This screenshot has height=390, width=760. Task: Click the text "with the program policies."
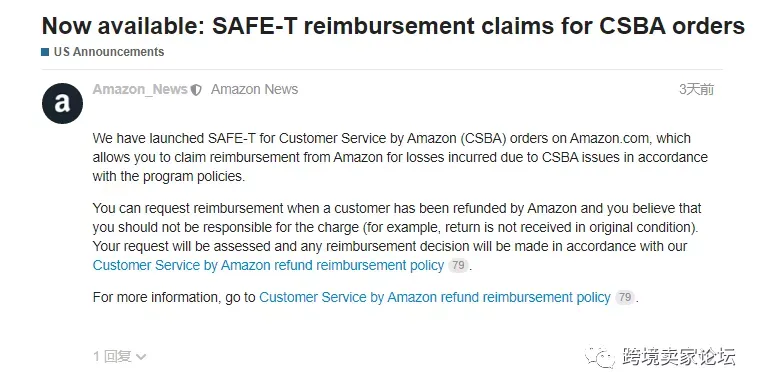pos(169,176)
